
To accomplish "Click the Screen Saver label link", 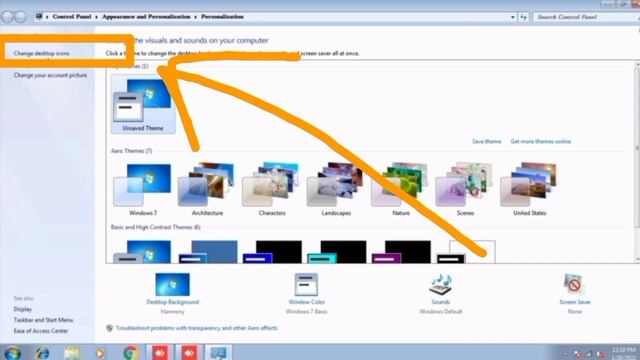I will 575,302.
